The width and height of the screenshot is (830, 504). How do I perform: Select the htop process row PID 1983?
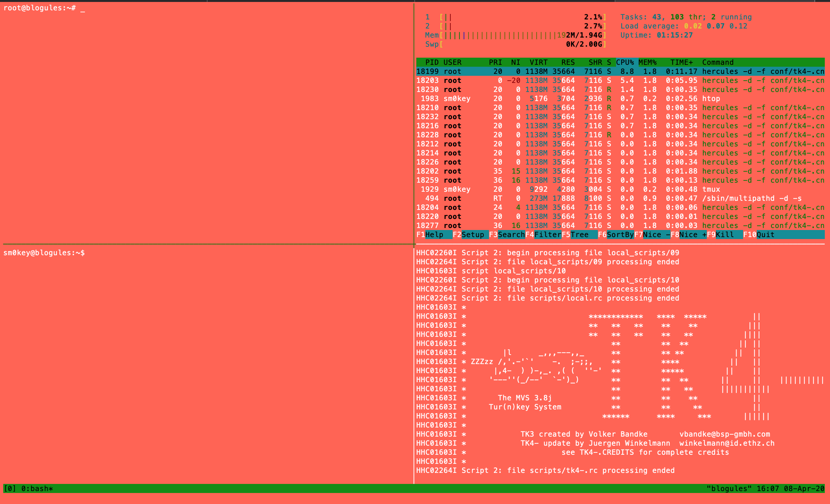coord(621,99)
